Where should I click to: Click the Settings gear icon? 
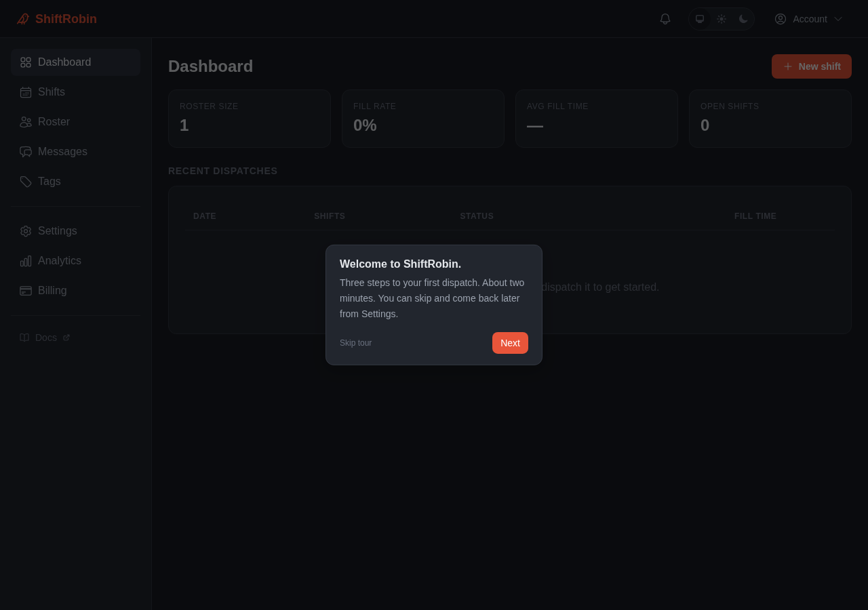click(x=26, y=231)
